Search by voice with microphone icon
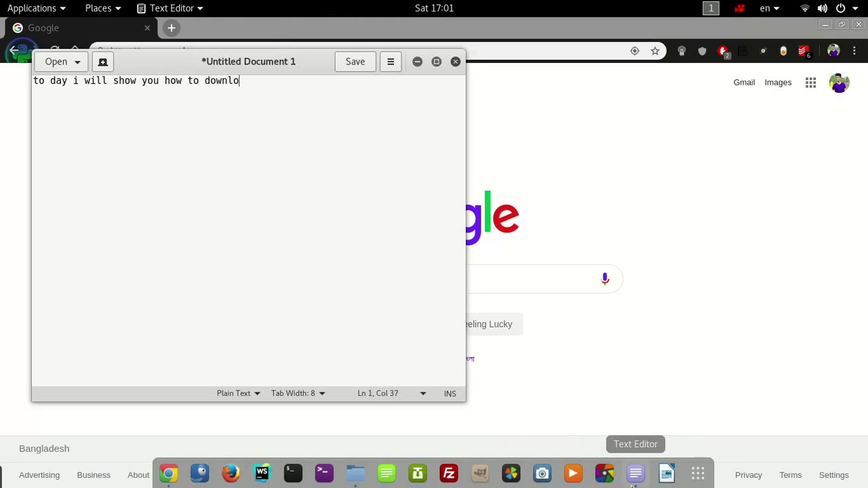This screenshot has height=488, width=868. point(605,279)
